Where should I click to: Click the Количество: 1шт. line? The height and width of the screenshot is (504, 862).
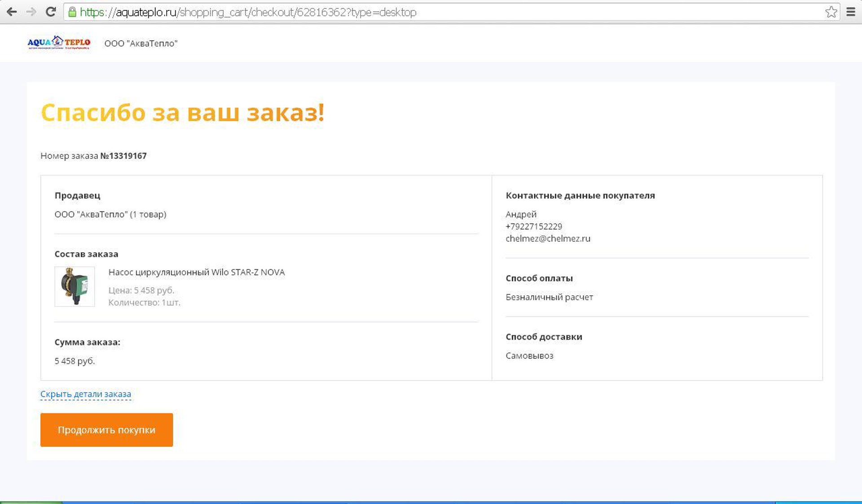click(144, 302)
